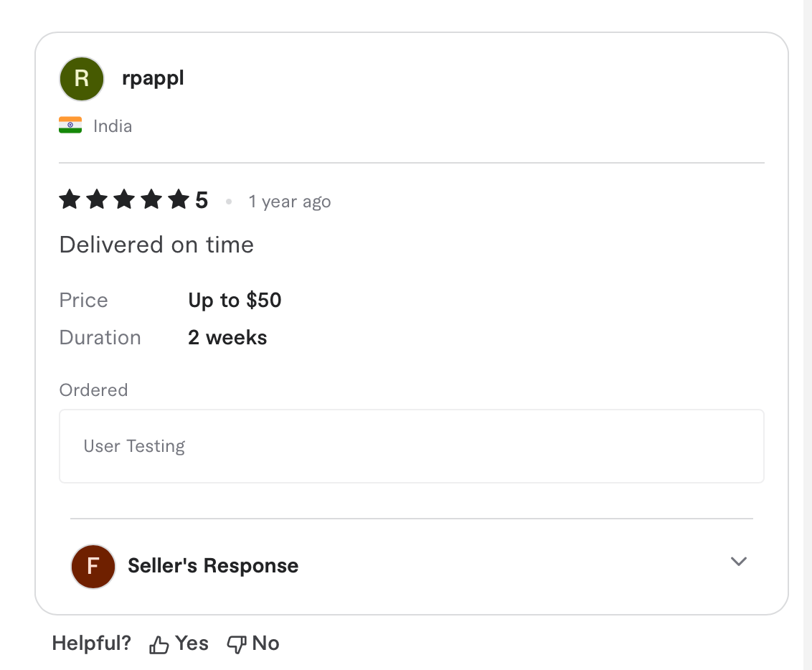Viewport: 812px width, 670px height.
Task: Toggle helpful feedback to No
Action: pyautogui.click(x=252, y=643)
